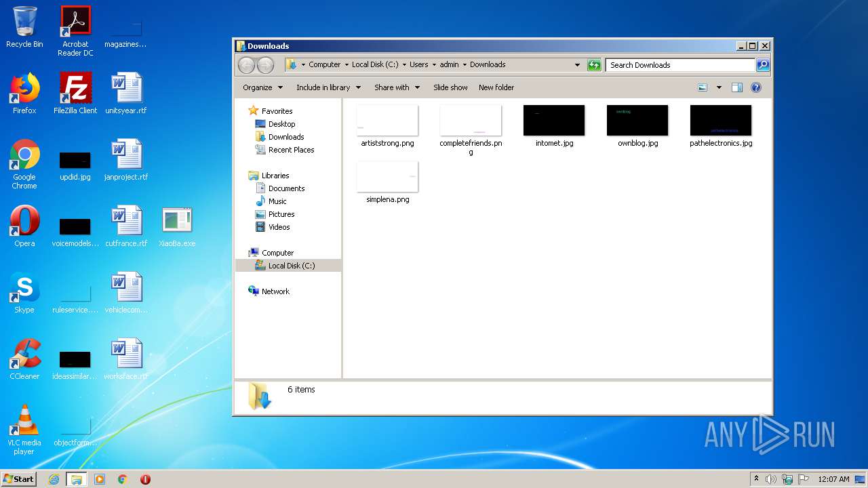Open the Recycle Bin desktop icon
The width and height of the screenshot is (868, 488).
click(24, 27)
